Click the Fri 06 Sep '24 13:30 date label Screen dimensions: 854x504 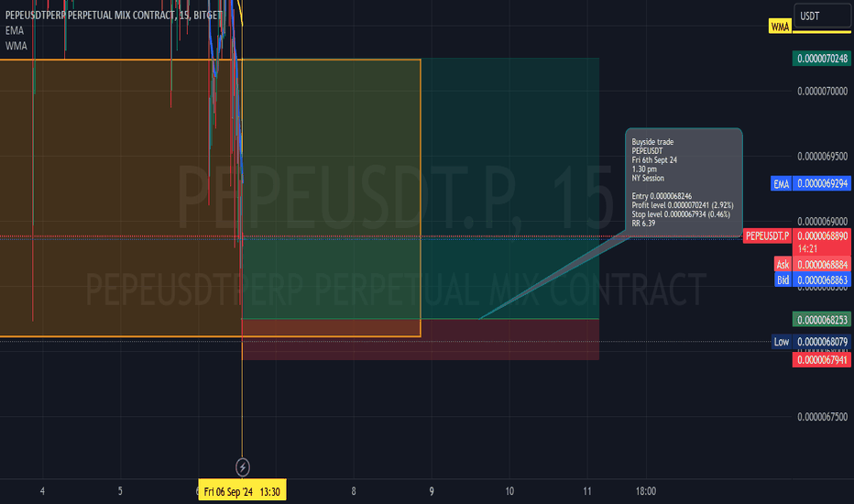point(242,491)
